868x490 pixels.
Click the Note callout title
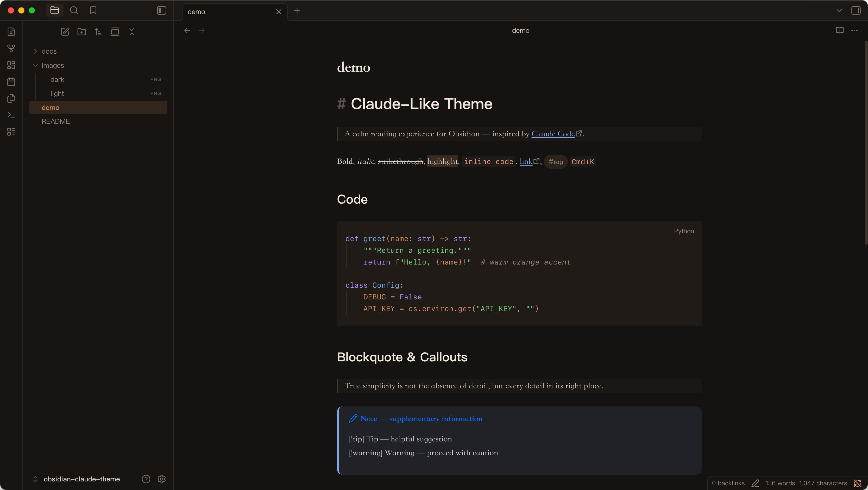(421, 419)
